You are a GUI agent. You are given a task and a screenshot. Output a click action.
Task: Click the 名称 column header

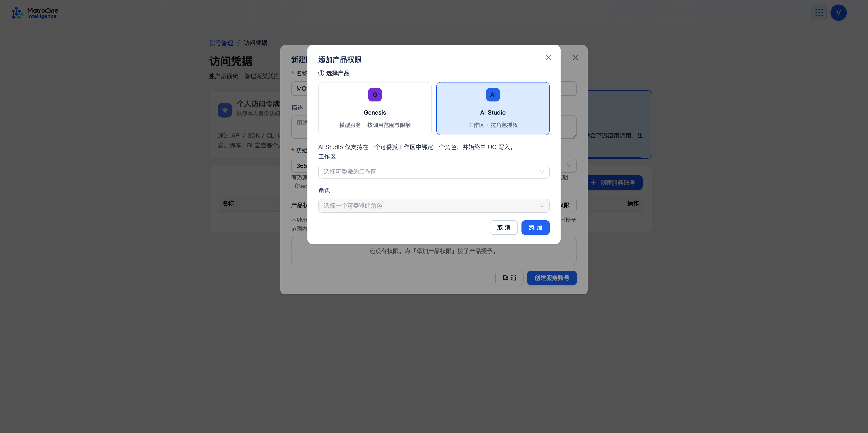228,203
